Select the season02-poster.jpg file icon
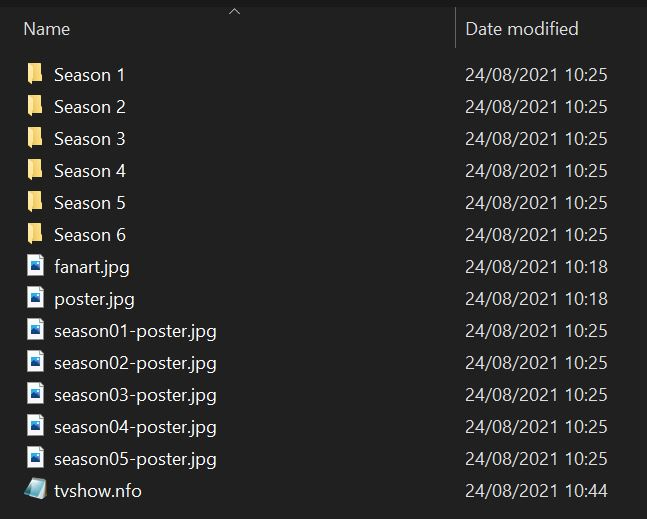The height and width of the screenshot is (519, 647). 35,363
